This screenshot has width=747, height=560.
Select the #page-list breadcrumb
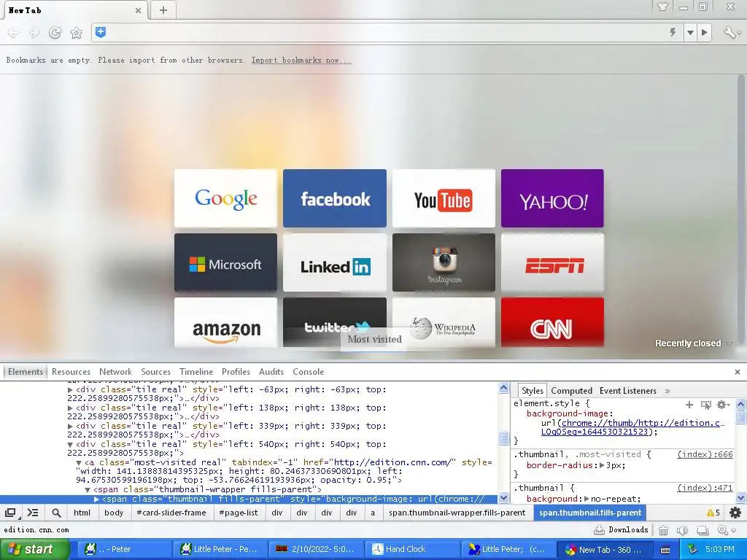click(x=239, y=513)
